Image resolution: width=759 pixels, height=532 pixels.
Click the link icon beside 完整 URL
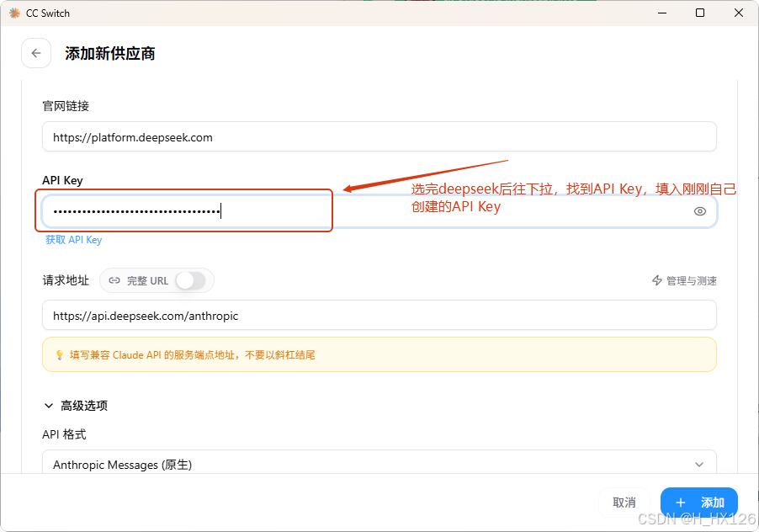114,281
